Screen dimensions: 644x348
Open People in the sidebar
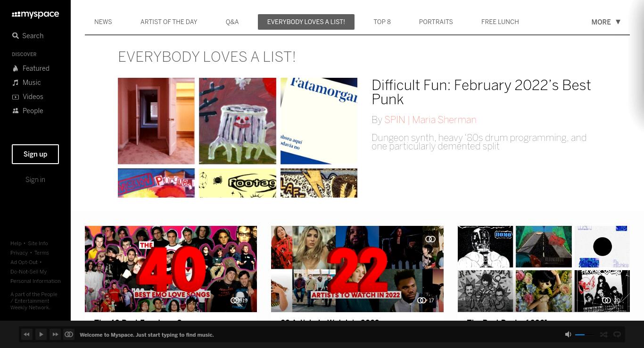tap(27, 111)
